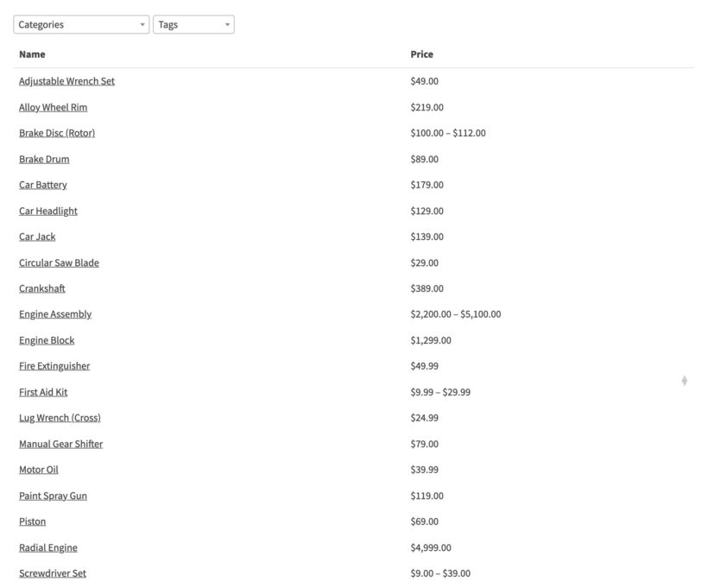Select the $100.00 – $112.00 price range
Viewport: 708px width, 588px height.
(448, 133)
